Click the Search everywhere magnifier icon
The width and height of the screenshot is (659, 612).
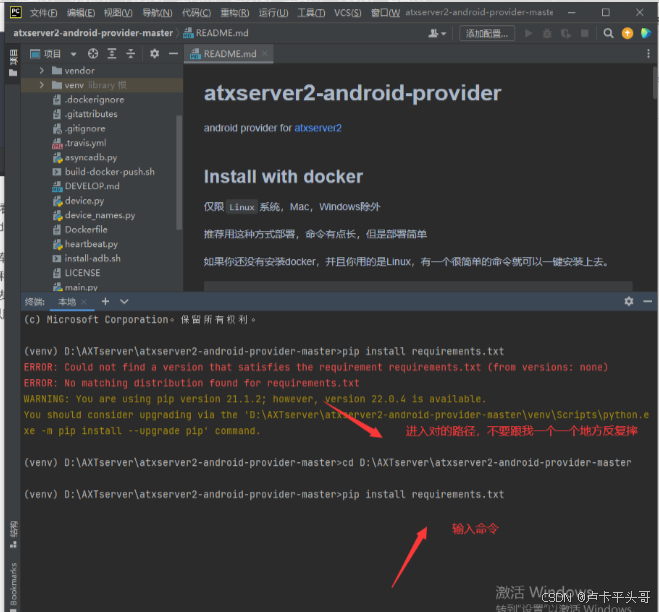point(608,33)
